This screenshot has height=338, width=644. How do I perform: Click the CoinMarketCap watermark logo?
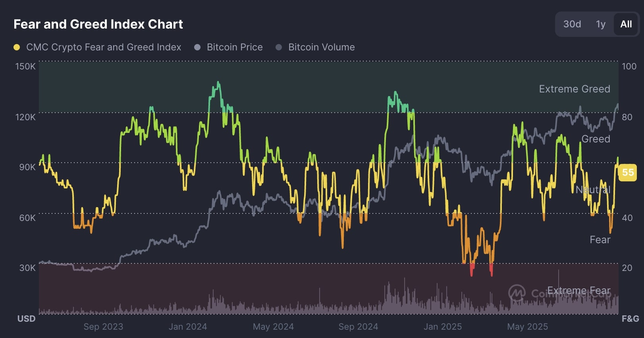(517, 293)
